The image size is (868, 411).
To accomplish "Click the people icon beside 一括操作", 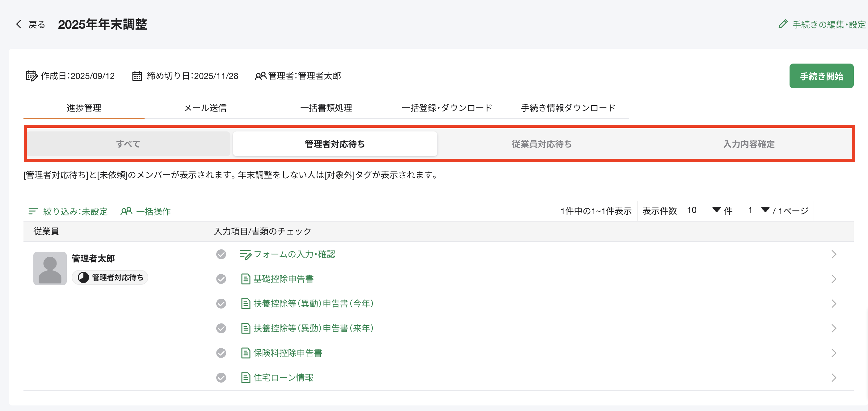I will pyautogui.click(x=126, y=211).
